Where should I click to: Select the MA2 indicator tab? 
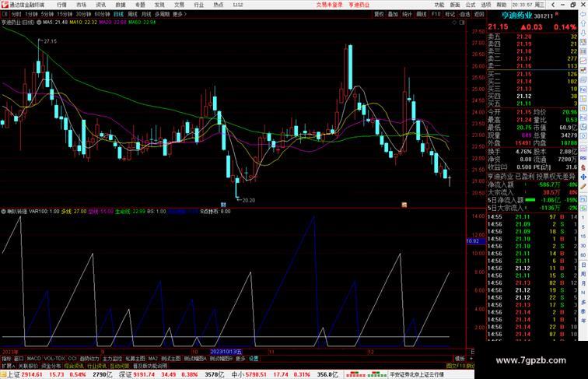pos(152,359)
